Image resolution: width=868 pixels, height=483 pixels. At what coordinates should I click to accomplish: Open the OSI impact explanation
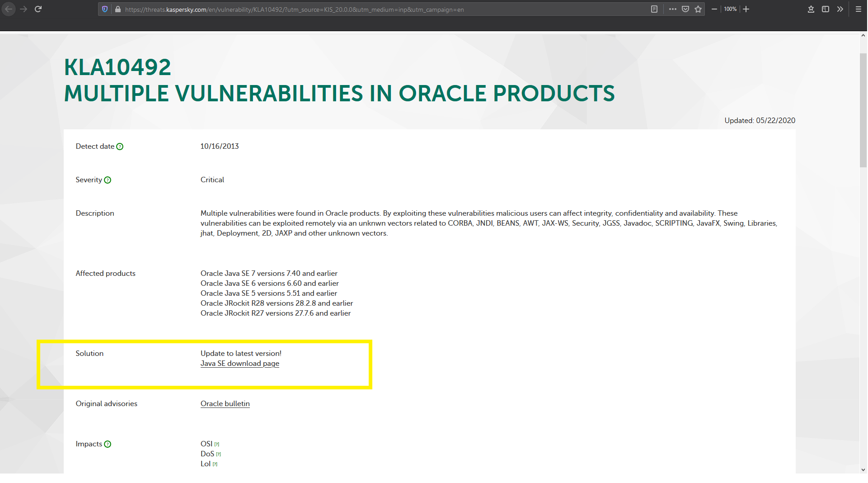click(217, 445)
